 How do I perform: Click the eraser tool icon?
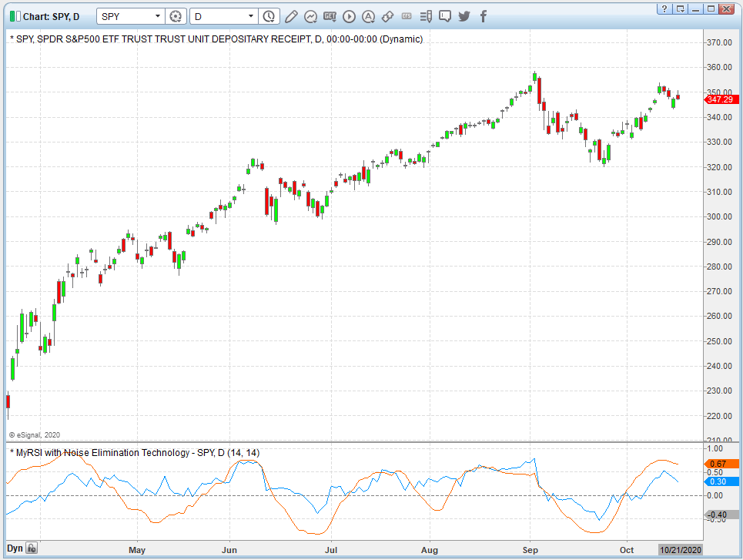click(x=387, y=17)
